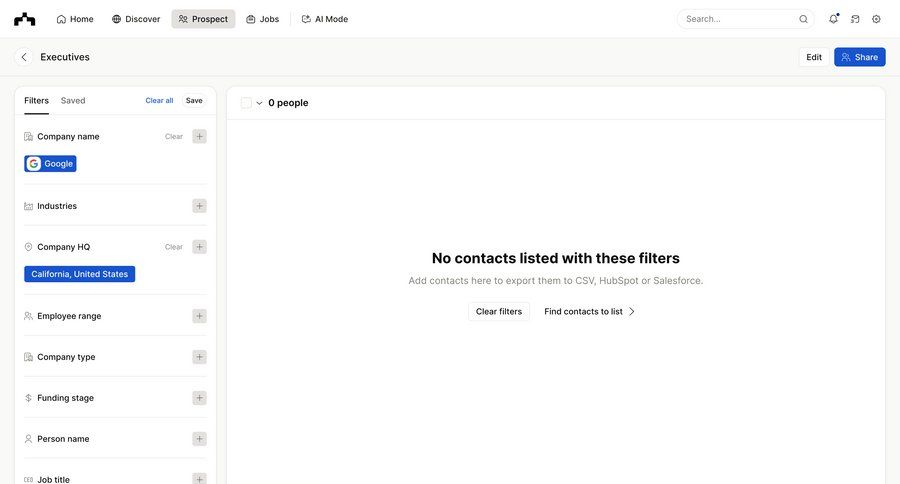Click the 0 people count text

[288, 103]
